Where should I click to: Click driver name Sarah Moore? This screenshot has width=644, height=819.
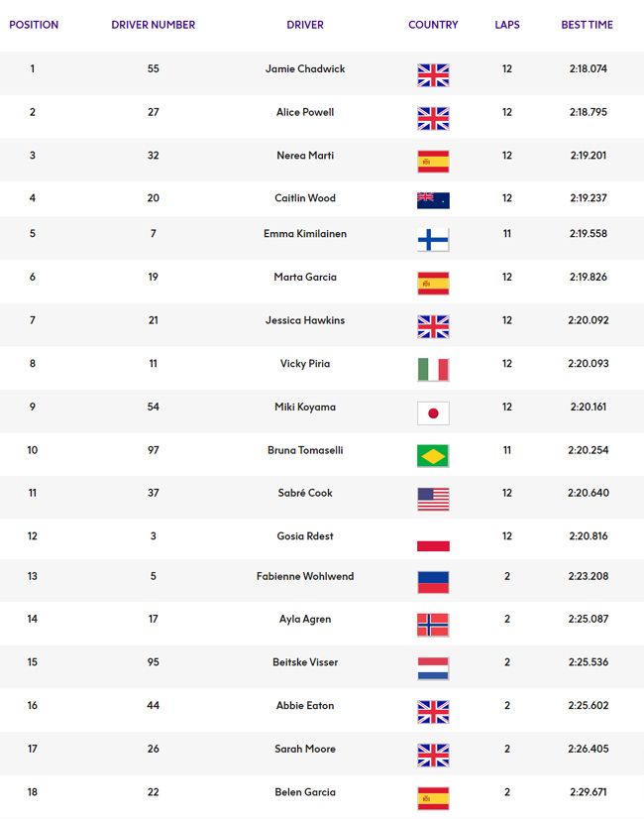(x=305, y=749)
